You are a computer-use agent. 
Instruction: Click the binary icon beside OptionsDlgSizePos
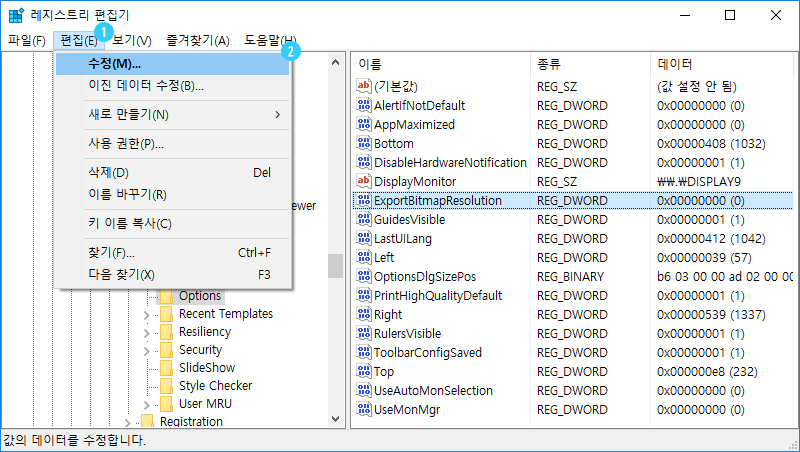pyautogui.click(x=364, y=276)
